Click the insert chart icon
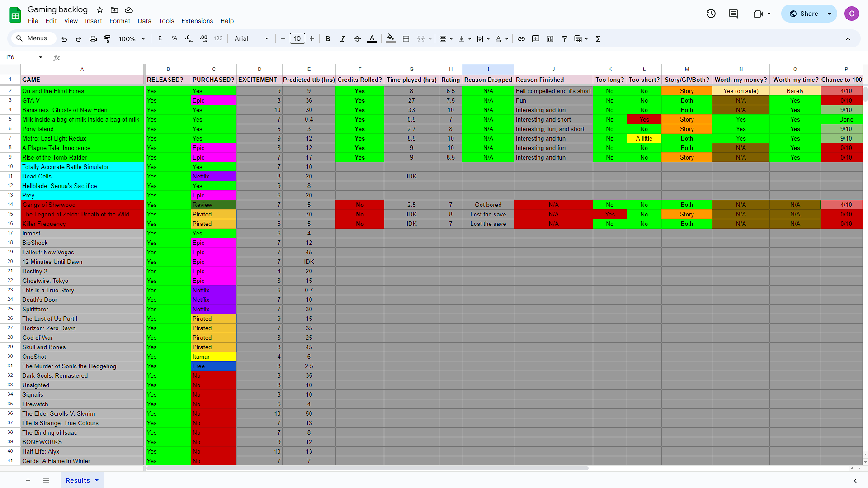 click(x=550, y=39)
